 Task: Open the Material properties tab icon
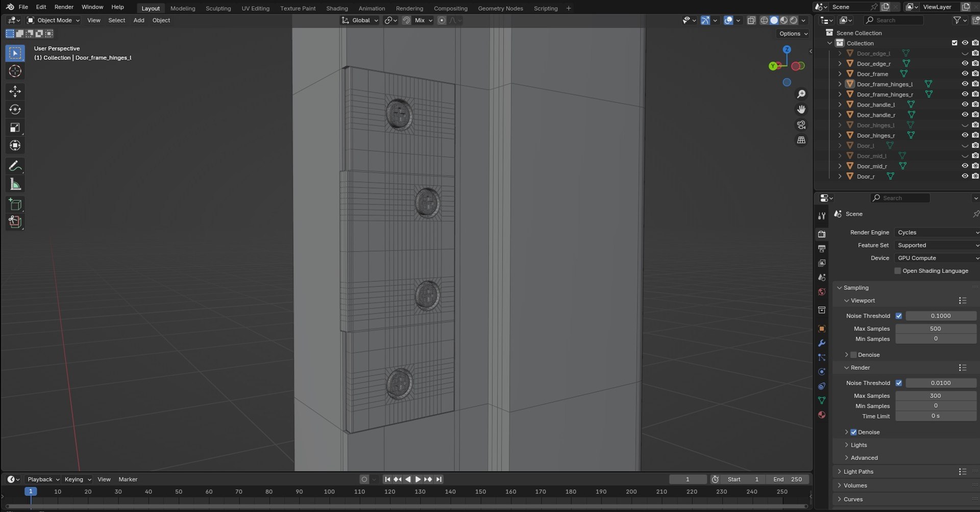(822, 415)
